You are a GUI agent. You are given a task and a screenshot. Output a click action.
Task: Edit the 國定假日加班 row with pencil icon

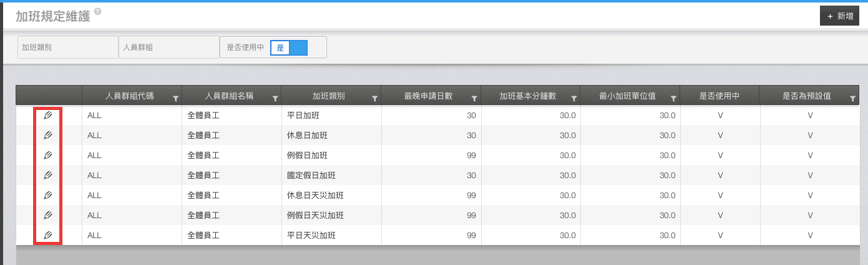48,176
